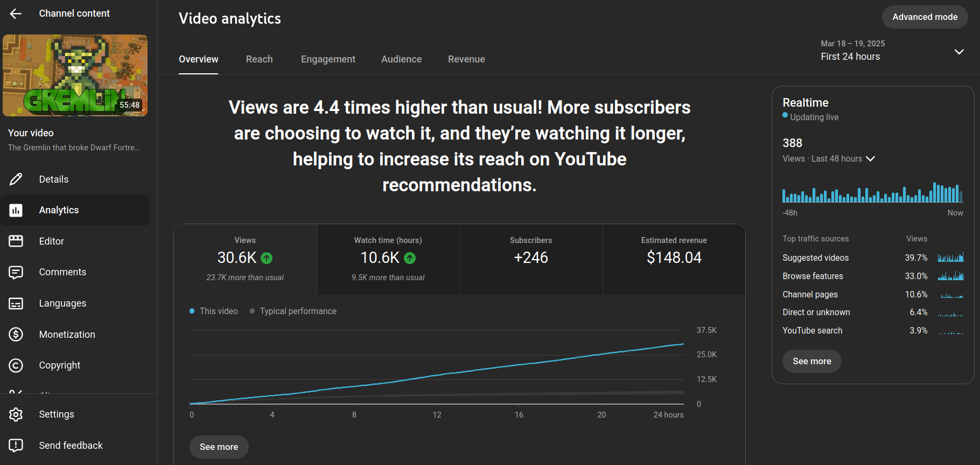Open the Editor clapperboard icon
This screenshot has height=465, width=980.
pyautogui.click(x=16, y=241)
